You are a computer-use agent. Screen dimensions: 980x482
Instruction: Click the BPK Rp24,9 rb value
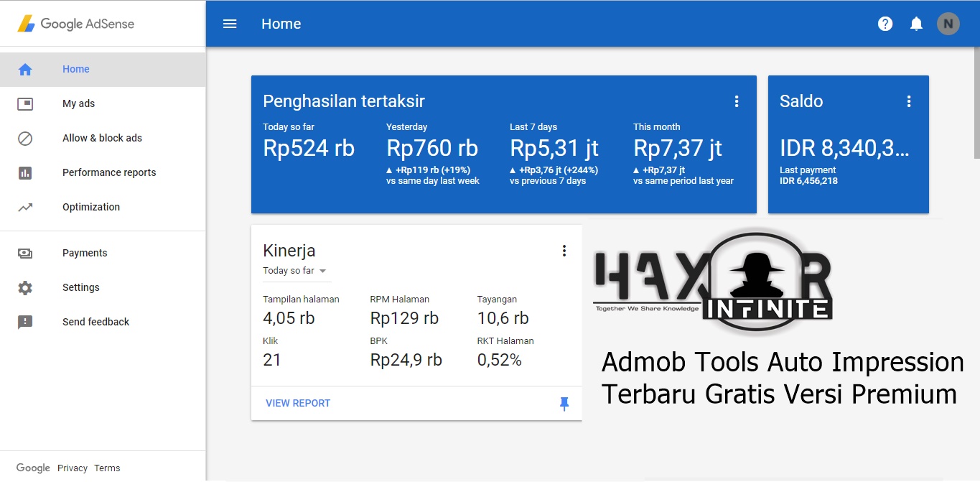[x=406, y=360]
